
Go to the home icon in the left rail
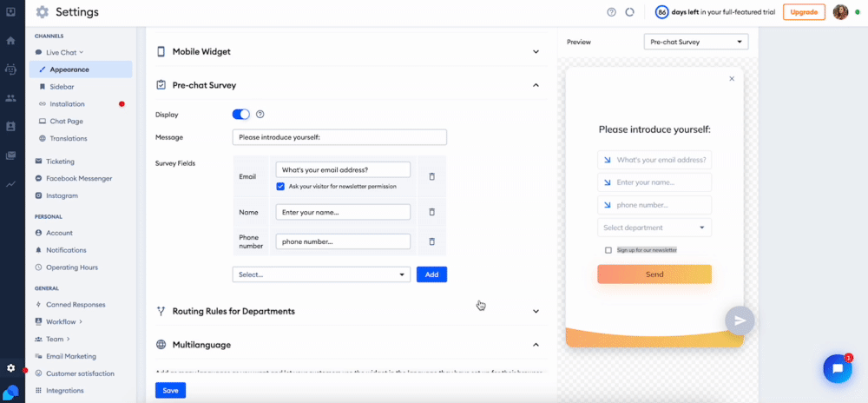10,41
